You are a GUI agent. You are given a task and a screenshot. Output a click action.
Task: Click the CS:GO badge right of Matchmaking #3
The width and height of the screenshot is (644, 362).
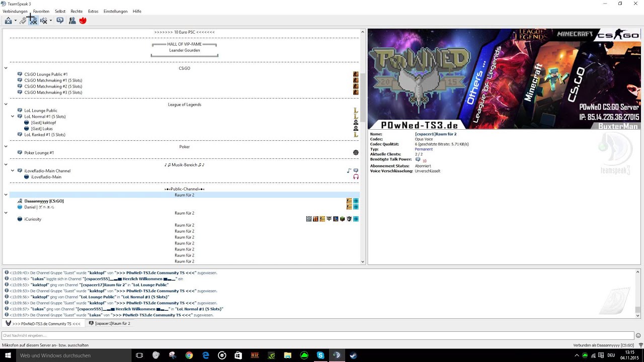(x=356, y=93)
